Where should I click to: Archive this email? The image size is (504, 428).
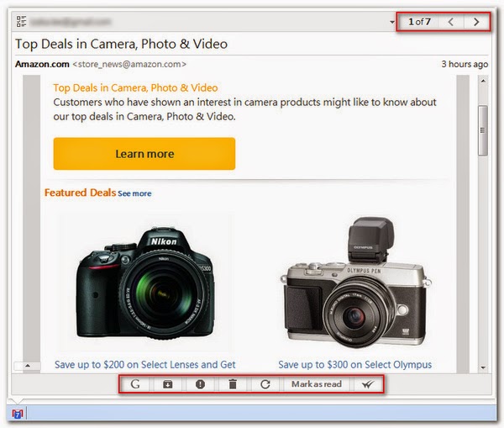click(x=167, y=384)
